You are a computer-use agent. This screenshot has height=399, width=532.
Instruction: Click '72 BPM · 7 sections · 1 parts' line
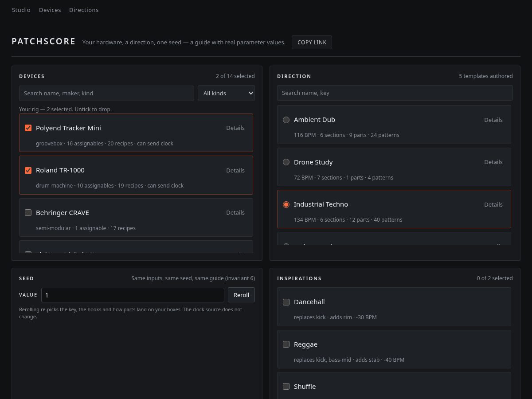[x=344, y=178]
